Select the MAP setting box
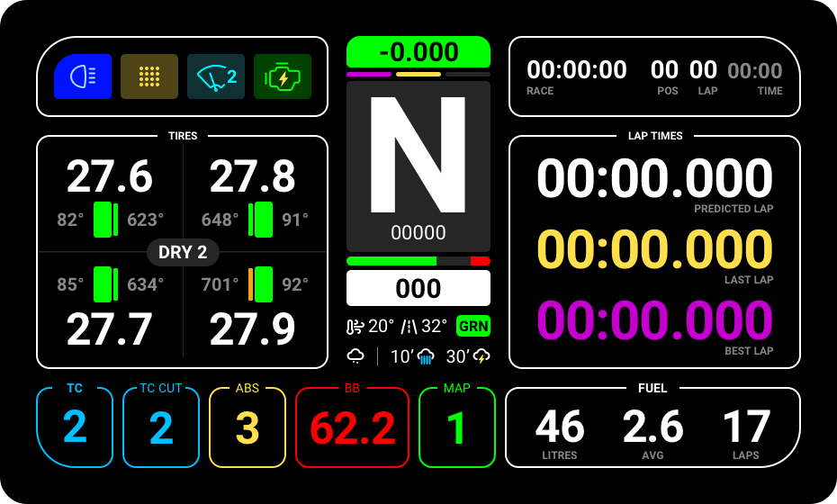Image resolution: width=837 pixels, height=504 pixels. pyautogui.click(x=457, y=427)
